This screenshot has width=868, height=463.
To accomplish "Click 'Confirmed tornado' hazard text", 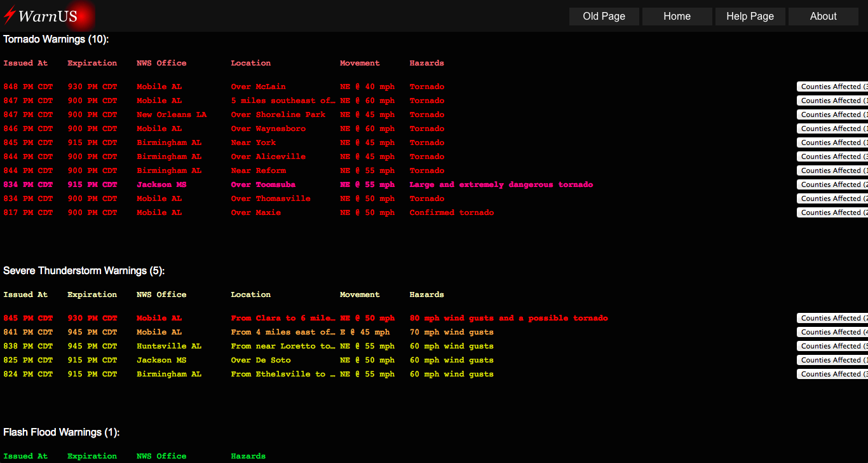I will 452,212.
